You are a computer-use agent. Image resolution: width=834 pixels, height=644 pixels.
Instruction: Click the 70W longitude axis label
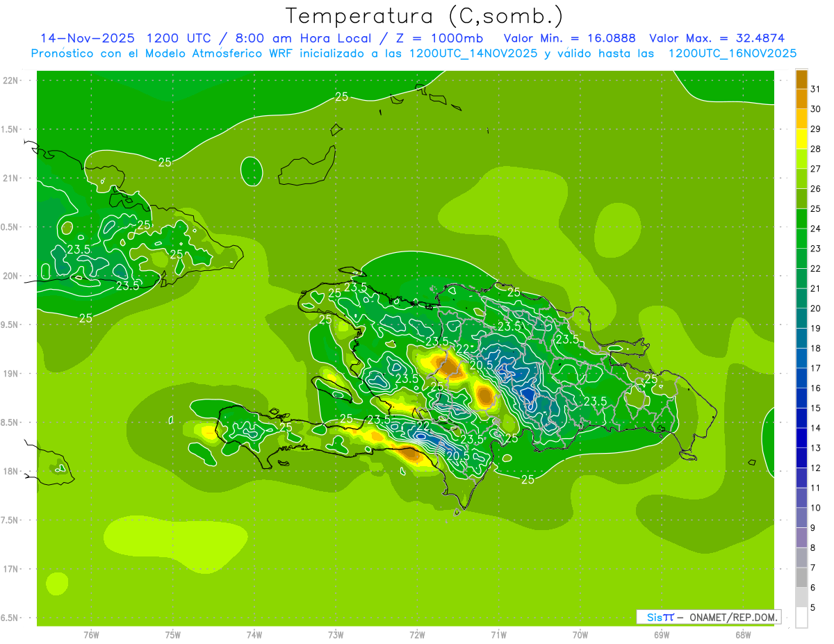pos(580,635)
